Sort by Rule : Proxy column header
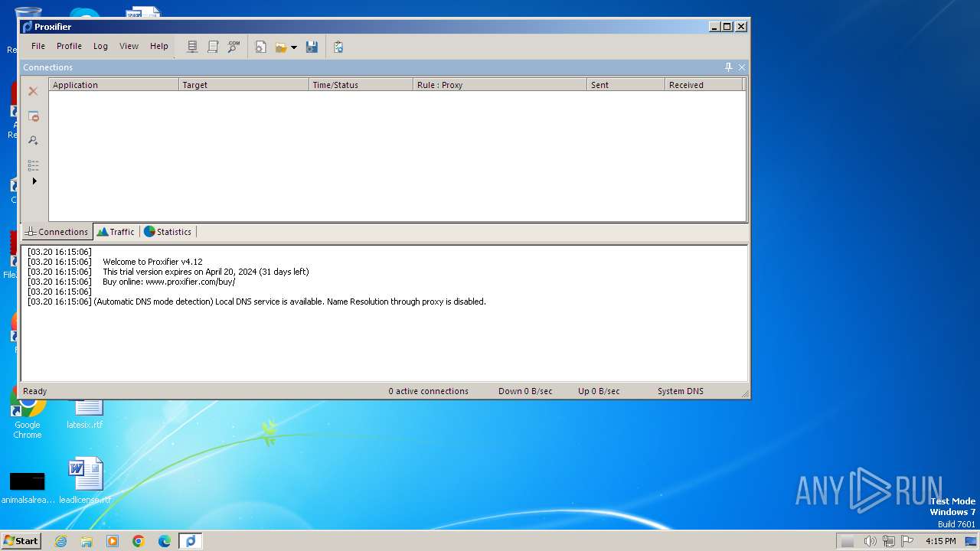 pos(500,85)
